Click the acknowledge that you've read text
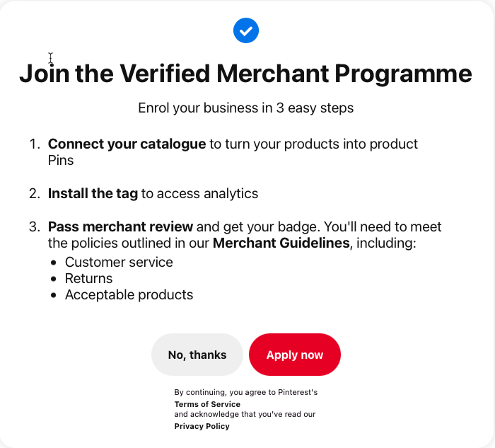The image size is (495, 448). click(245, 414)
